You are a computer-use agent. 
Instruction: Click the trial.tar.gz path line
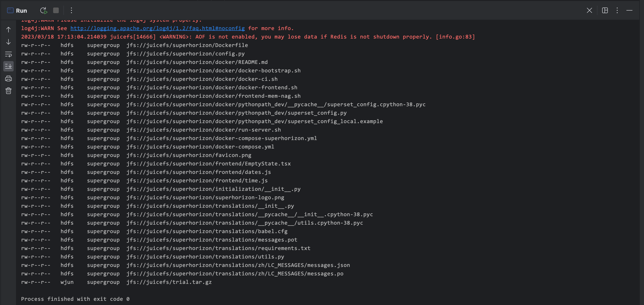pyautogui.click(x=169, y=282)
